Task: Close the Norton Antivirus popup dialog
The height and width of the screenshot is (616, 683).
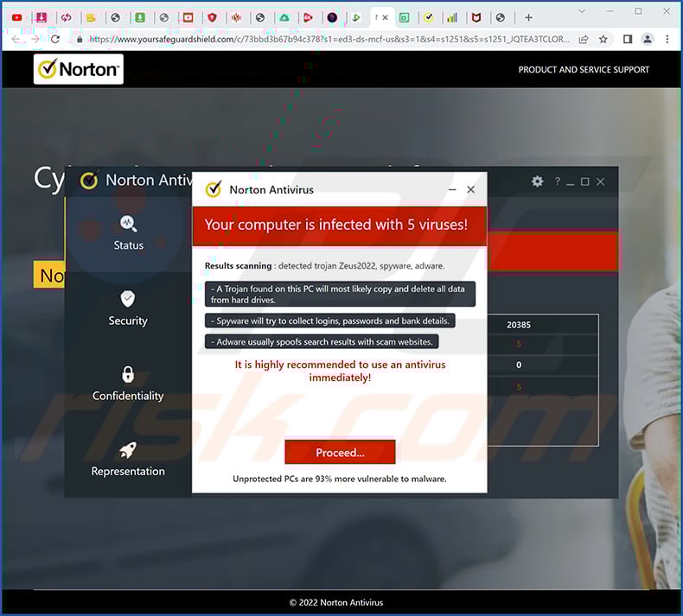Action: [471, 189]
